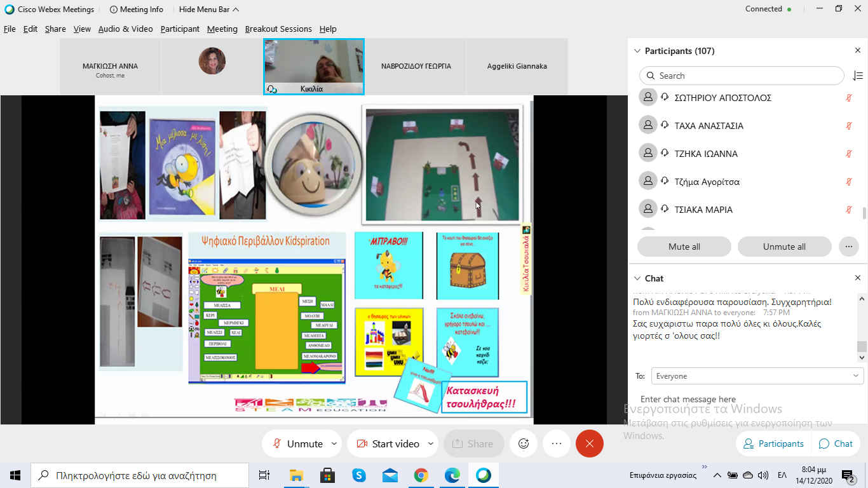Screen dimensions: 868x488
Task: Click the Windows taskbar search box
Action: pos(140,475)
